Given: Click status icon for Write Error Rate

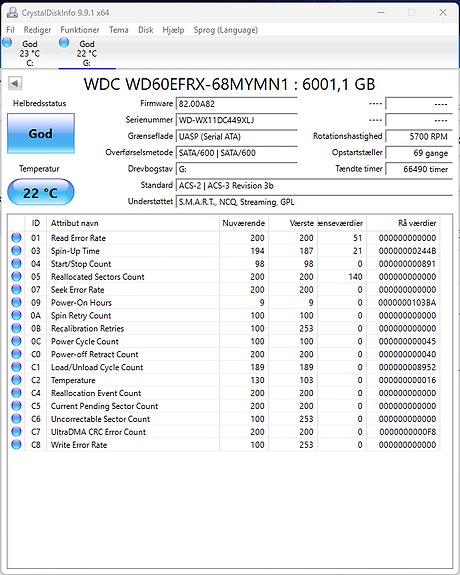Looking at the screenshot, I should pyautogui.click(x=16, y=444).
